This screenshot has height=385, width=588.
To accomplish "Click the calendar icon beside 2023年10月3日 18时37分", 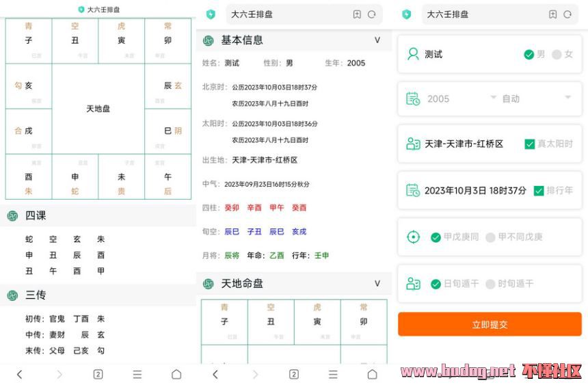I will pos(413,190).
